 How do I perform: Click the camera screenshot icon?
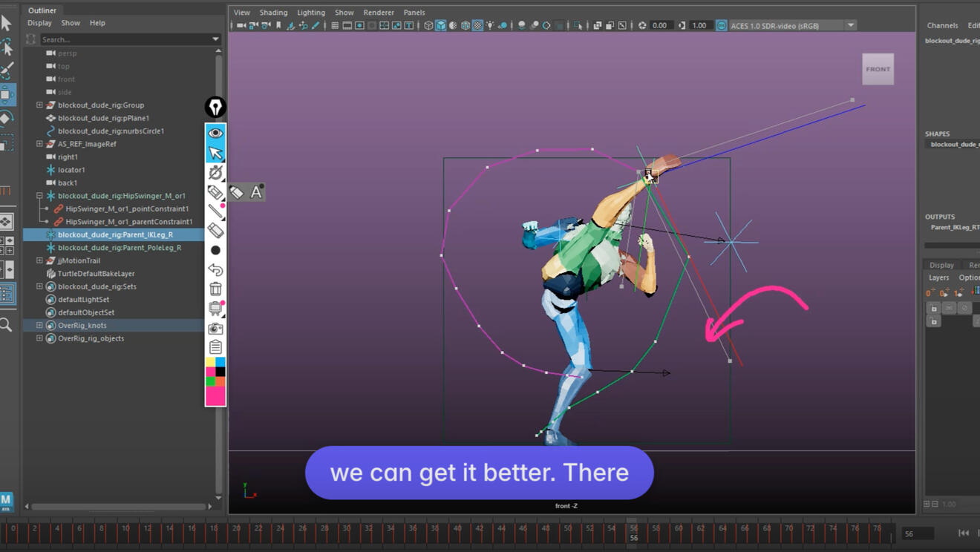(215, 328)
